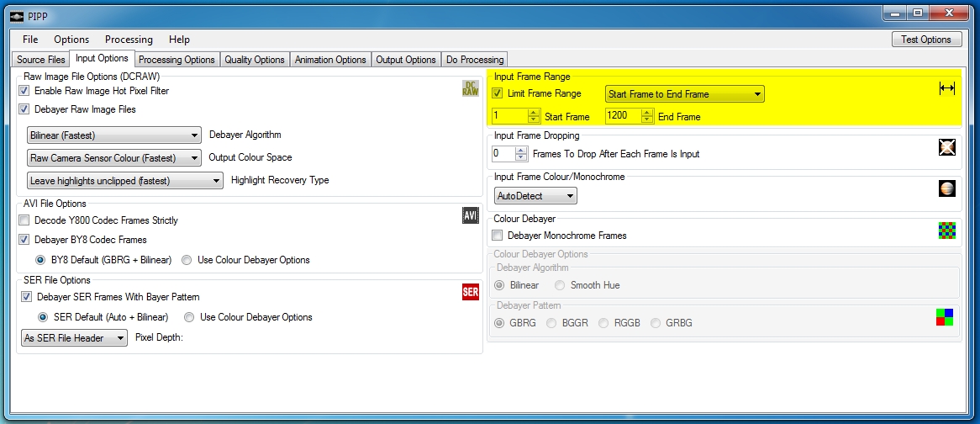Viewport: 980px width, 424px height.
Task: Open the Debayer Algorithm dropdown
Action: coord(114,135)
